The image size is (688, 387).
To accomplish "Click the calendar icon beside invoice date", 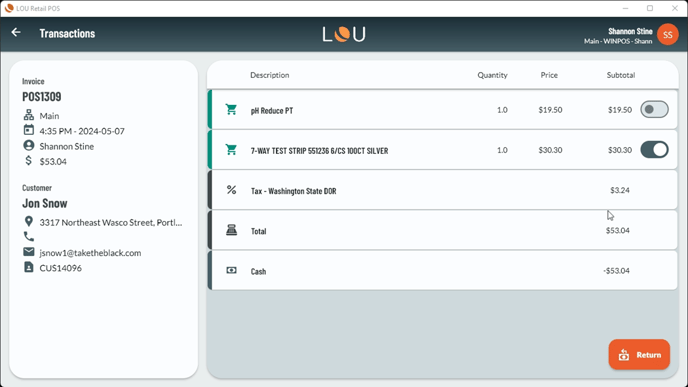I will pos(29,130).
